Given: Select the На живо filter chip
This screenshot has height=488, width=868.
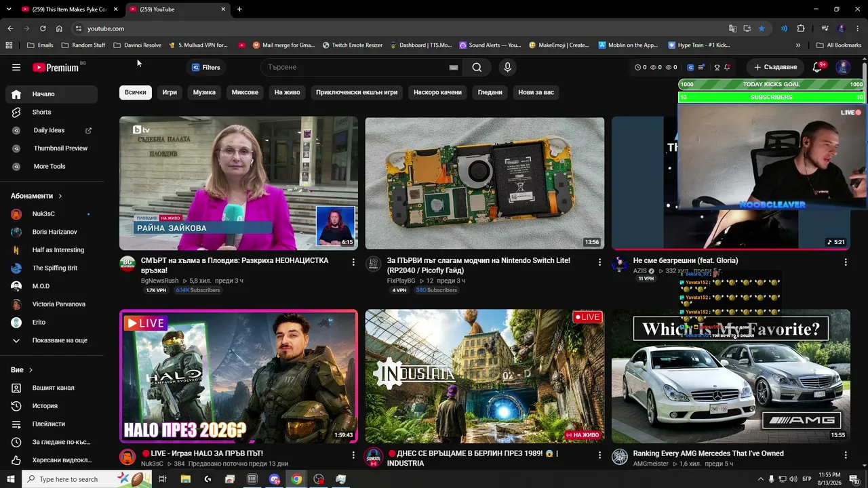Looking at the screenshot, I should (288, 92).
